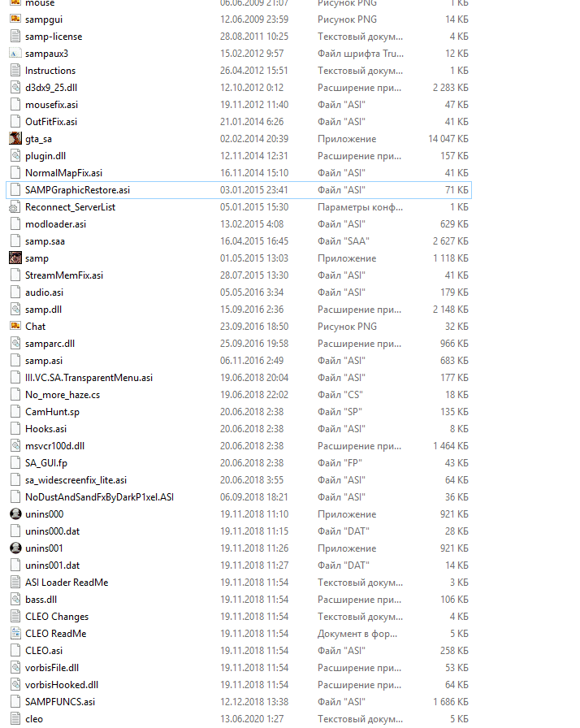
Task: Click the d3dx9_25.dll file icon
Action: click(15, 88)
